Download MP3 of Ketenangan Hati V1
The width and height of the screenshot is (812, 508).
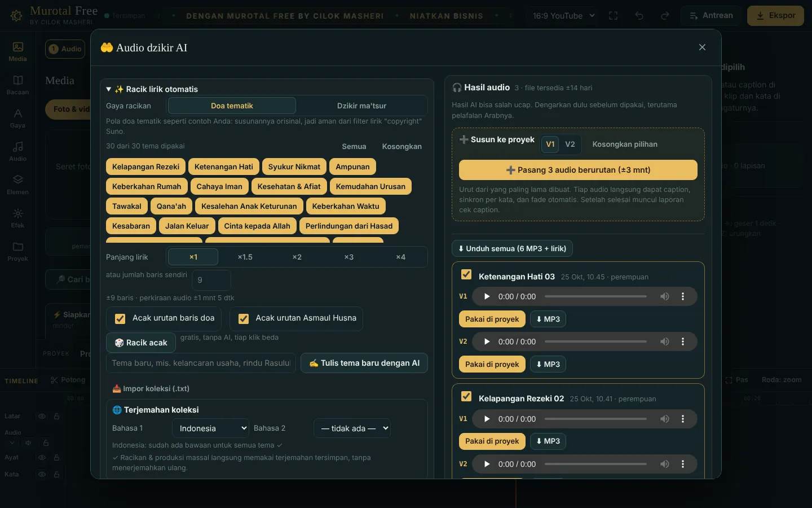548,319
